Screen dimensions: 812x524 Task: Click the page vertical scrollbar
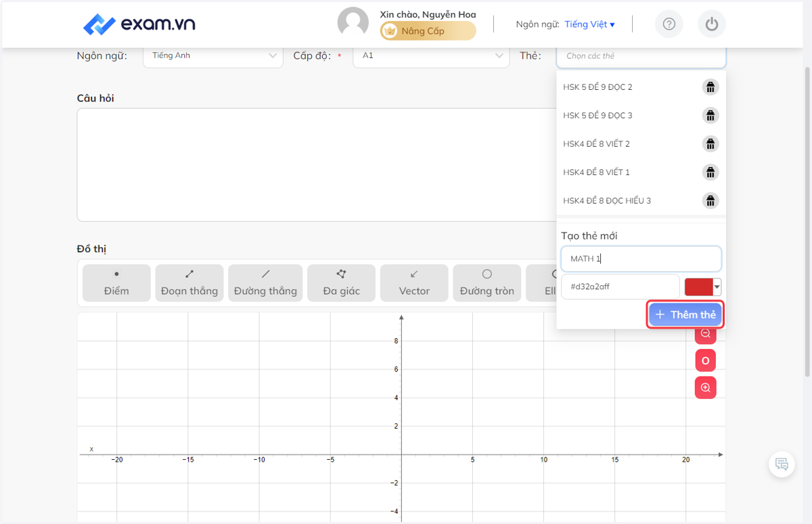coord(807,221)
